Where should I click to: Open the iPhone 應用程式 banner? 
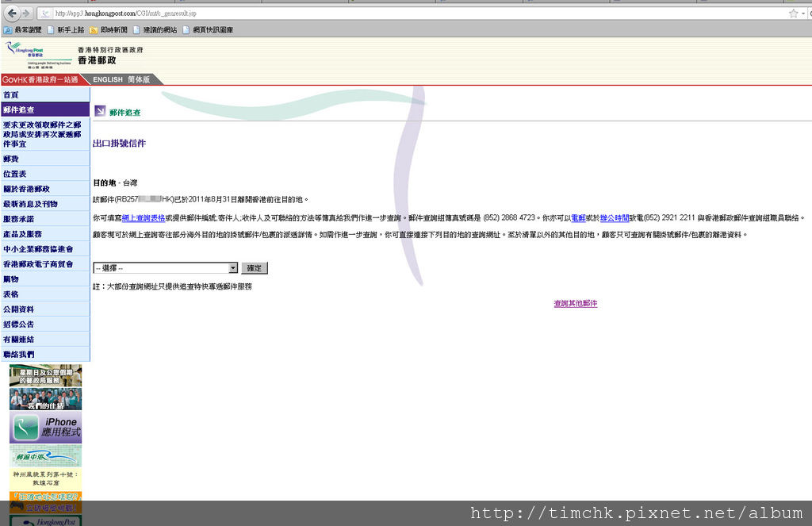pos(45,428)
